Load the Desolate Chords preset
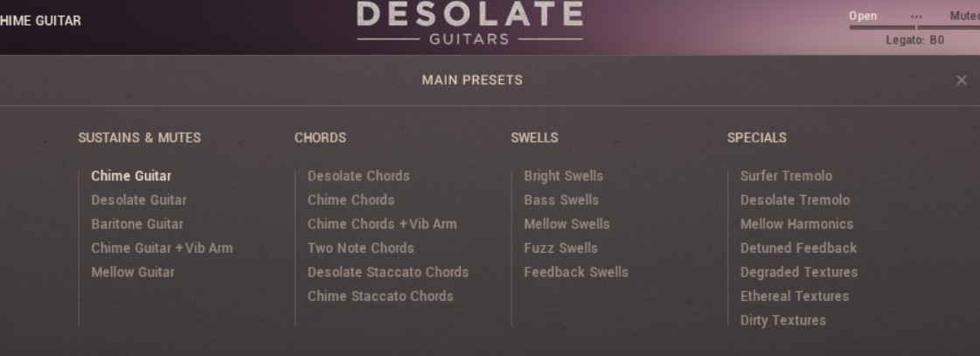 click(x=358, y=176)
